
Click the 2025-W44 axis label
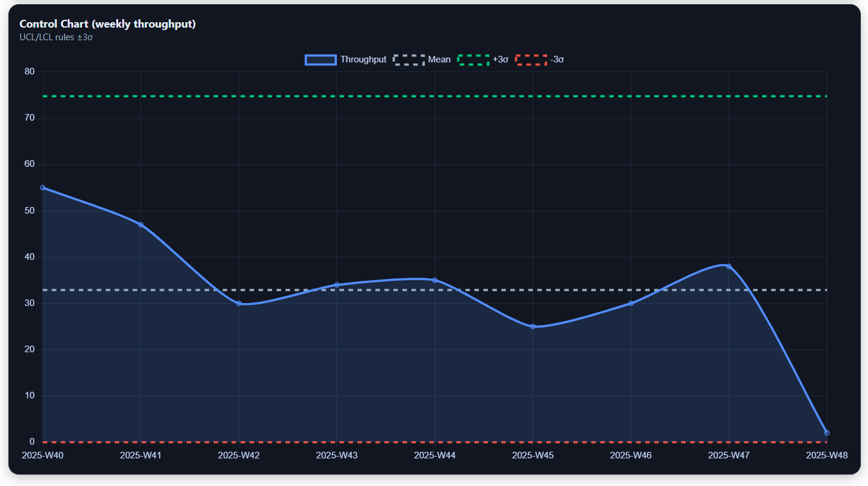pos(434,455)
